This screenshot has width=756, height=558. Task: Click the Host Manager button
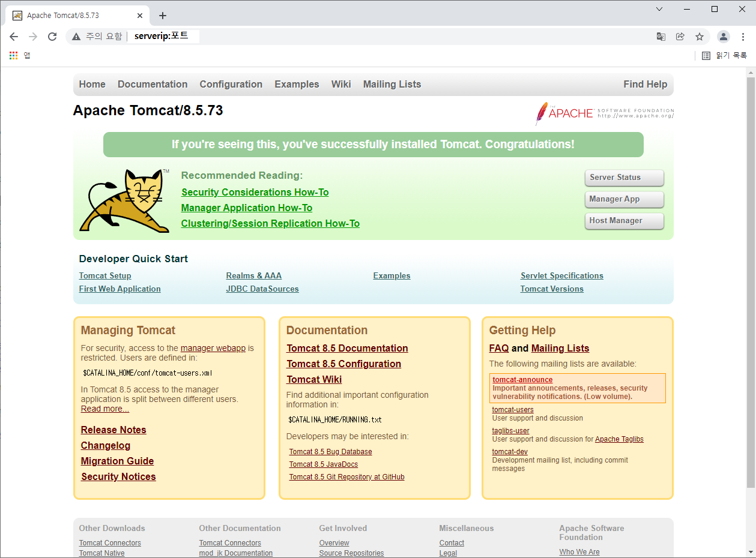click(624, 221)
